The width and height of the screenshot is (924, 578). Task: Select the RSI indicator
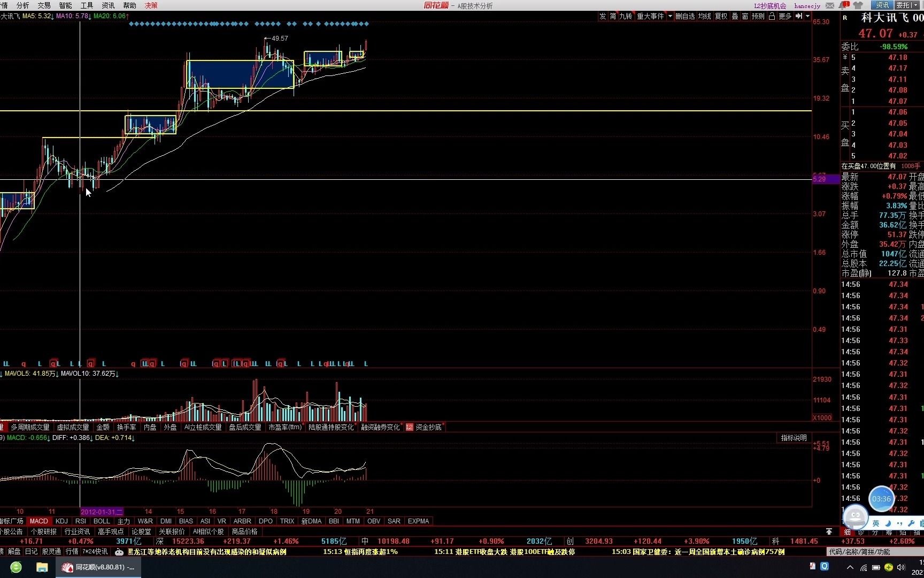(x=81, y=521)
